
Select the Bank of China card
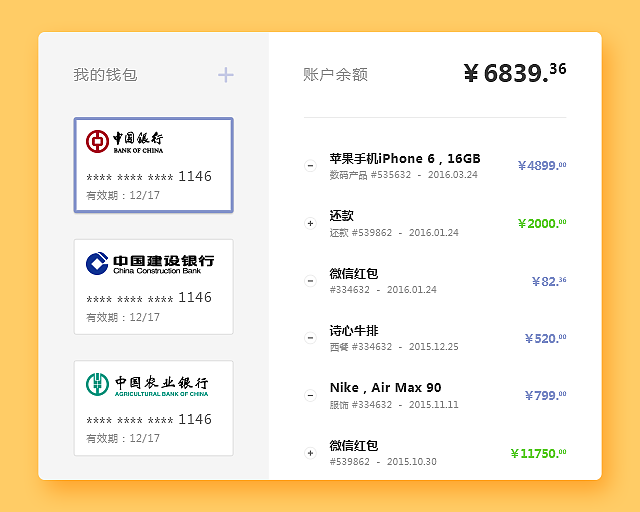pyautogui.click(x=153, y=165)
